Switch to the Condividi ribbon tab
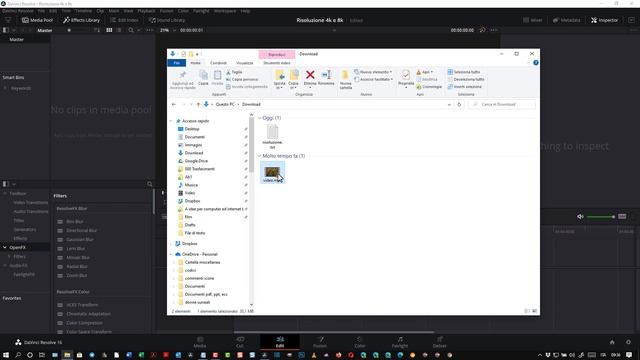Viewport: 640px width, 360px height. click(x=218, y=63)
